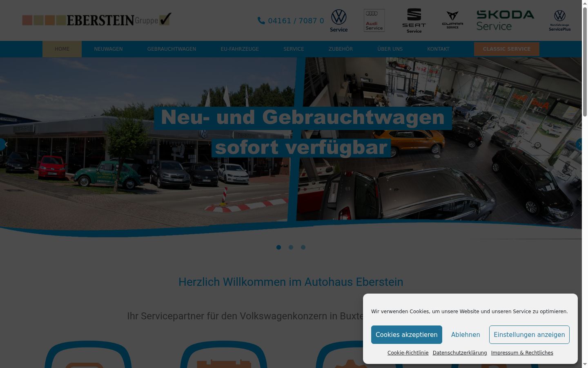Select the first slider dot

tap(278, 247)
